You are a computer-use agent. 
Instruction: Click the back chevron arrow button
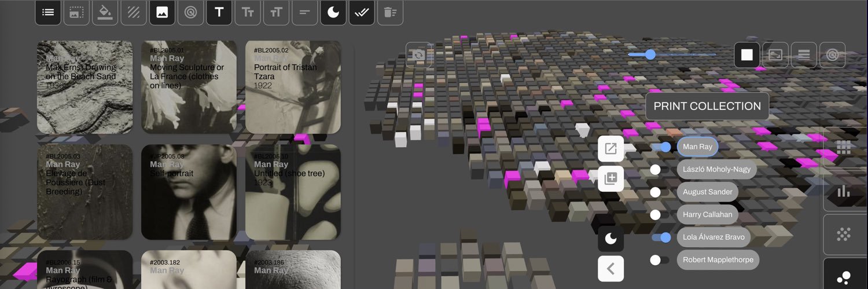coord(610,269)
